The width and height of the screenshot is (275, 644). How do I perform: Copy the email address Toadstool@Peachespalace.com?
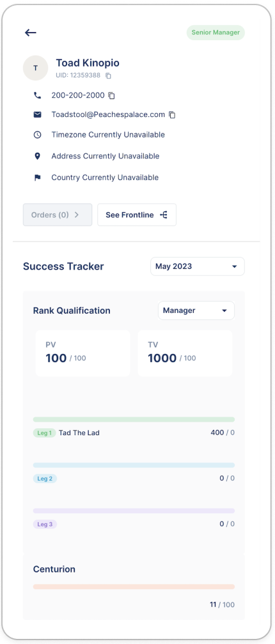coord(172,115)
